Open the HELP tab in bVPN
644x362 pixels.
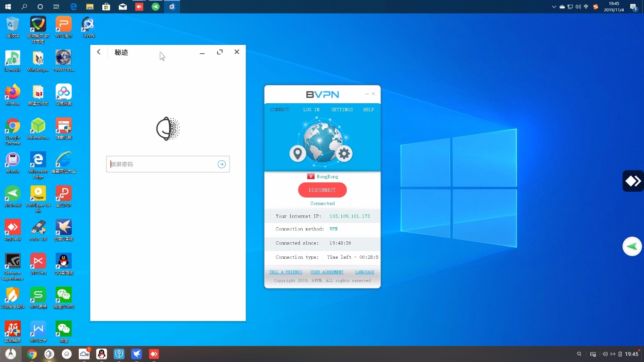click(x=368, y=109)
